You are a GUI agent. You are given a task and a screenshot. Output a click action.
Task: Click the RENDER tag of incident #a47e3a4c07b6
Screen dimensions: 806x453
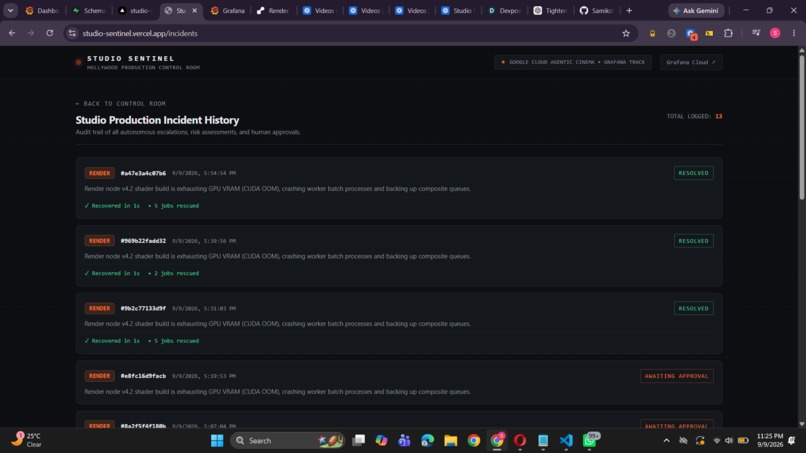click(x=99, y=173)
